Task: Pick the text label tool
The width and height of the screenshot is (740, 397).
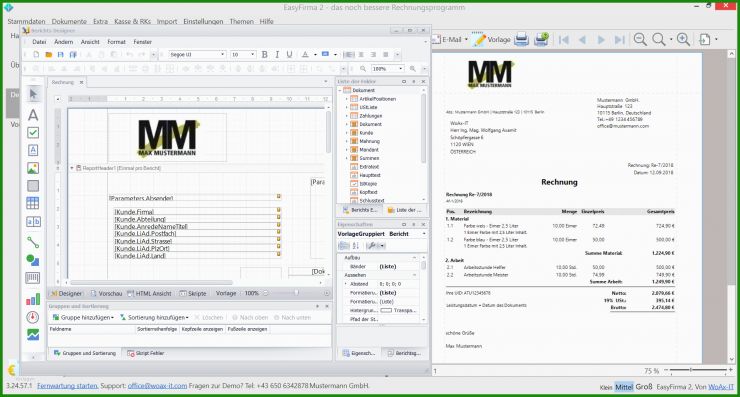Action: click(33, 115)
